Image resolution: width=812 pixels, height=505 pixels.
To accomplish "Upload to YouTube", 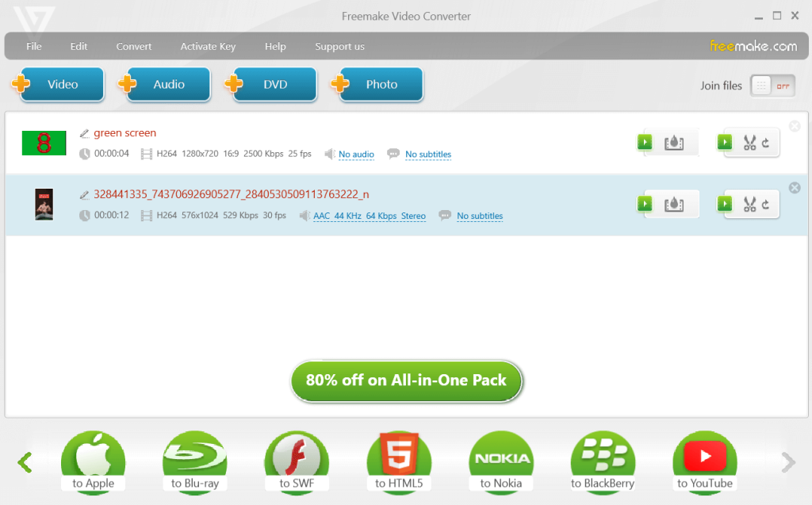I will 705,462.
